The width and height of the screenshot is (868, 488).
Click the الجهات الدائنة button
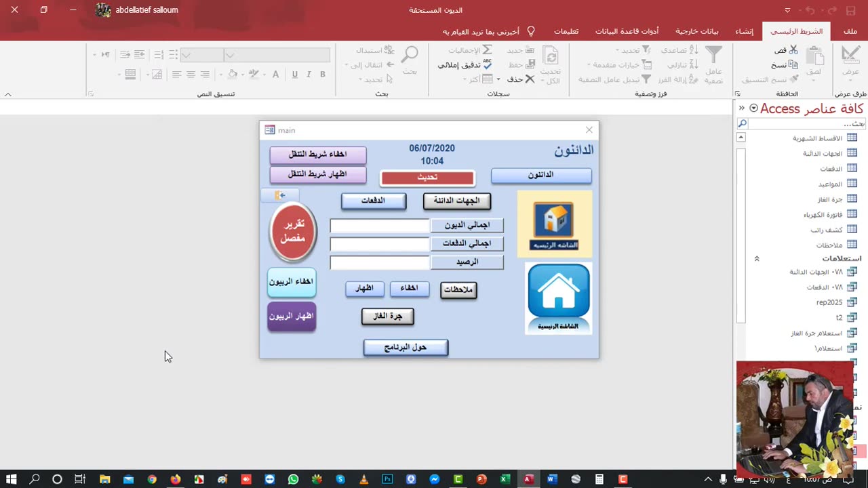pyautogui.click(x=456, y=201)
